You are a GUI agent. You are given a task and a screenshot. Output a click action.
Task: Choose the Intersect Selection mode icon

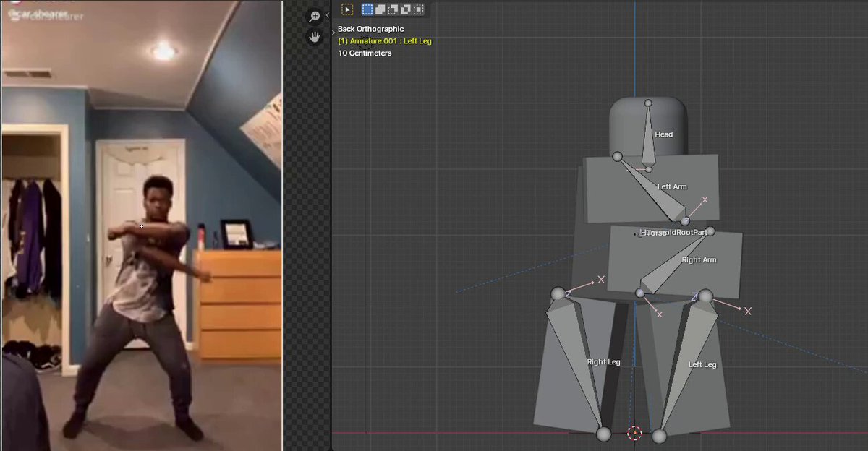point(417,9)
